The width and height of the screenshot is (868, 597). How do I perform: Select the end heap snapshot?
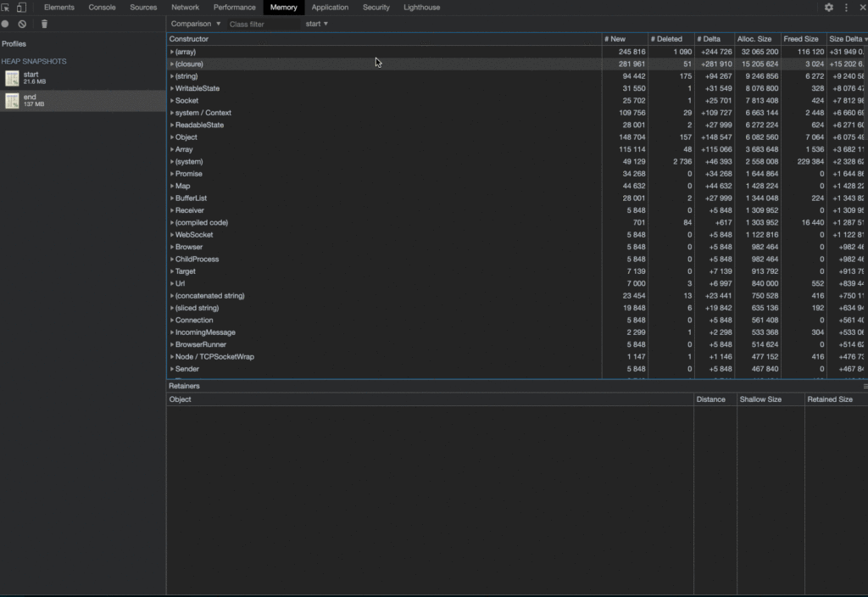point(31,101)
